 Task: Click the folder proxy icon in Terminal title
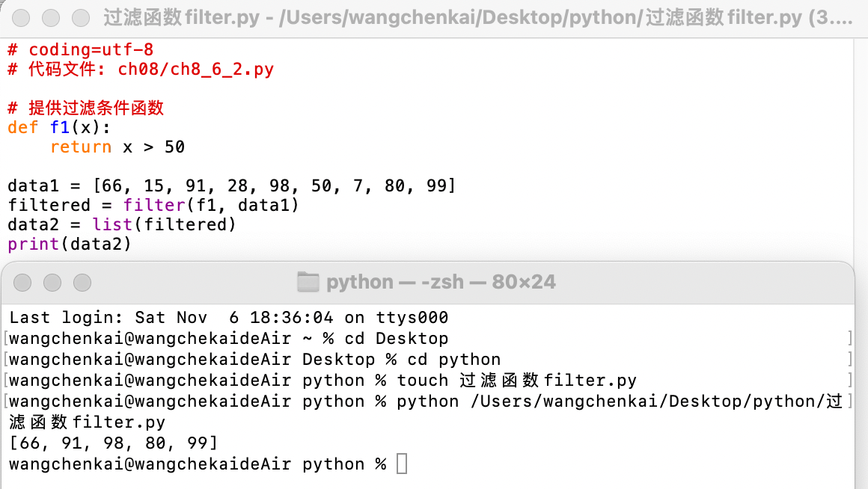tap(308, 282)
